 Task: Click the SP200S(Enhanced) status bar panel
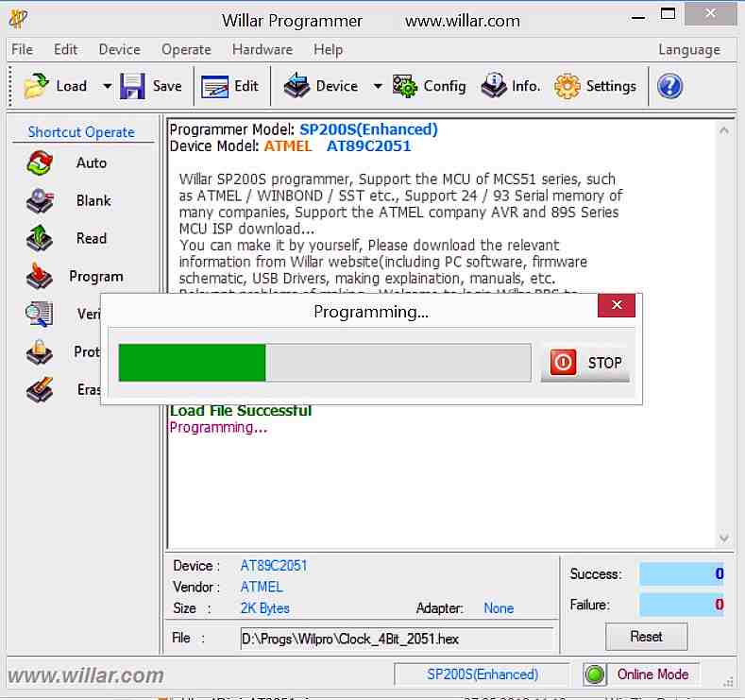click(483, 674)
